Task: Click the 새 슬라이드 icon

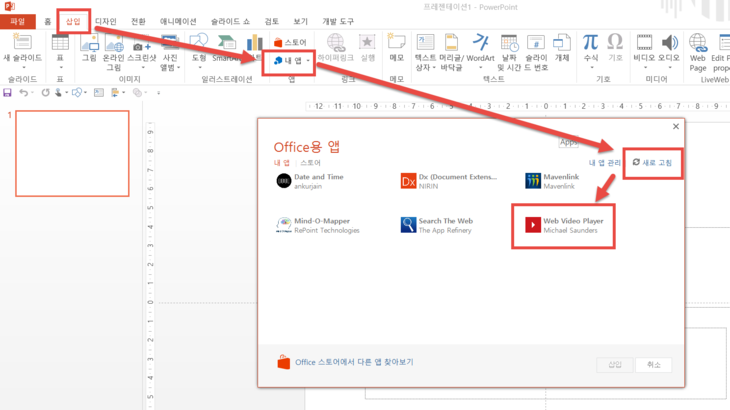Action: click(x=22, y=42)
